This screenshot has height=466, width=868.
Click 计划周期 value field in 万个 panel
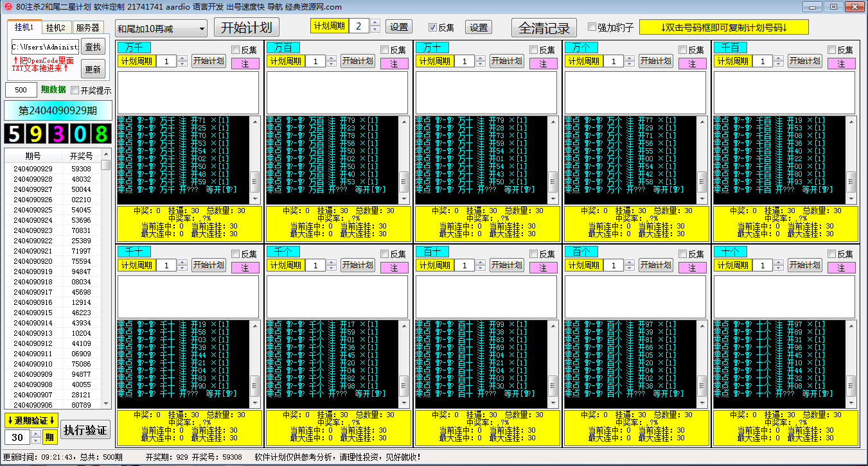pos(614,61)
